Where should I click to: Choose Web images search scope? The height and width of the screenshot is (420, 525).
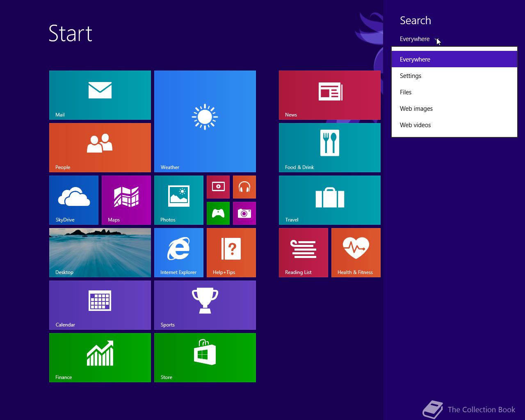[454, 109]
